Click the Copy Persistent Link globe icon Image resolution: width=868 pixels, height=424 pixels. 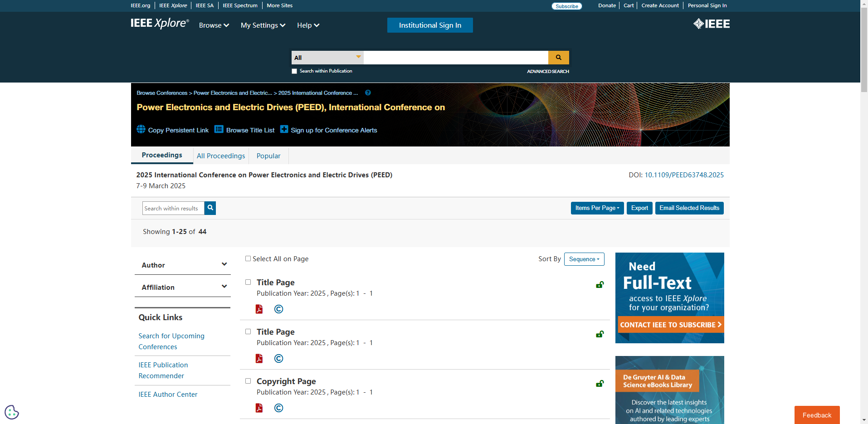point(141,129)
